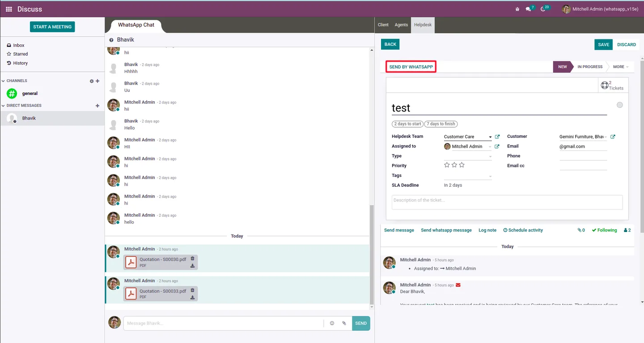
Task: Open the apps grid menu icon
Action: point(9,9)
